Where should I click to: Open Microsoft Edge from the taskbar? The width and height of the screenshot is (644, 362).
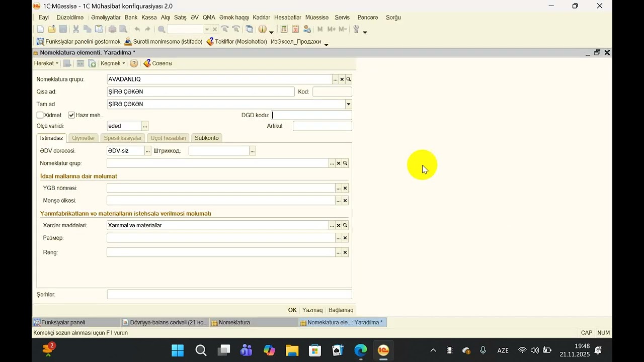(x=361, y=350)
